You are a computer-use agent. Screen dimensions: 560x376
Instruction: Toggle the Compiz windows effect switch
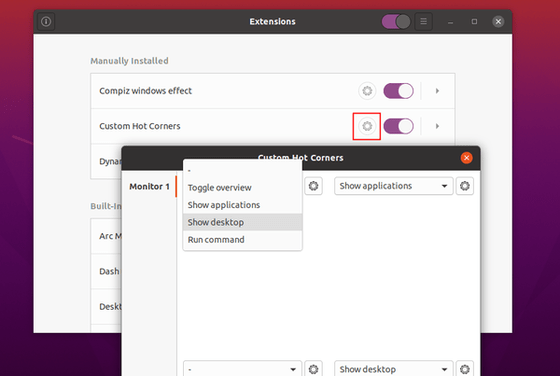[399, 91]
